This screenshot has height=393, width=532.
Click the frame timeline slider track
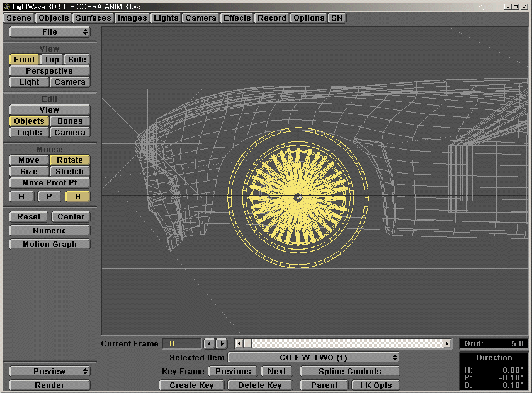343,343
